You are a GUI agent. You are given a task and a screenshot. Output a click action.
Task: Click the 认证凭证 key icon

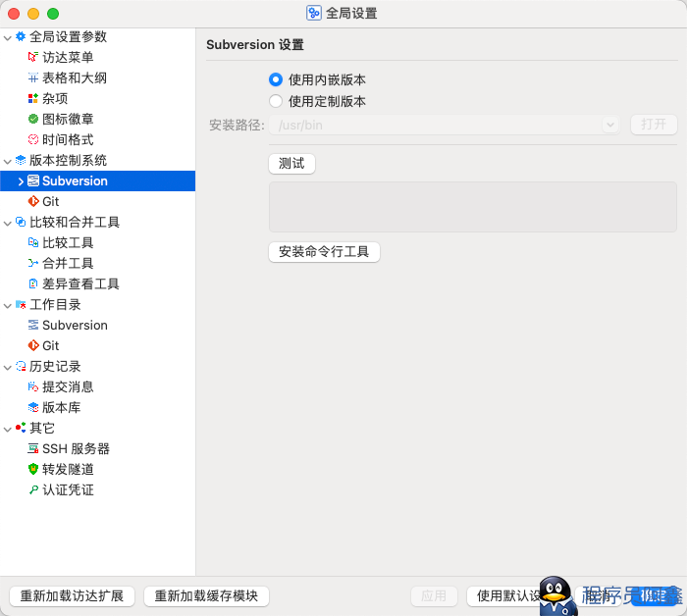click(x=33, y=489)
